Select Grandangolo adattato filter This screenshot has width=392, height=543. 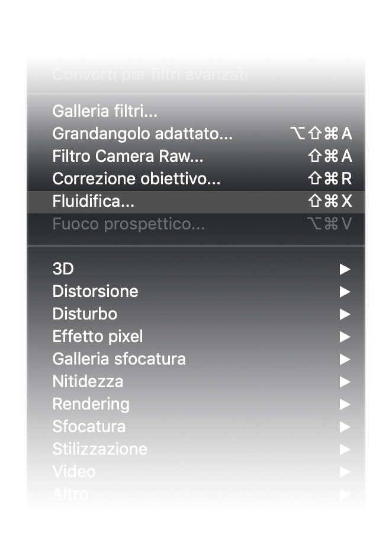click(142, 133)
